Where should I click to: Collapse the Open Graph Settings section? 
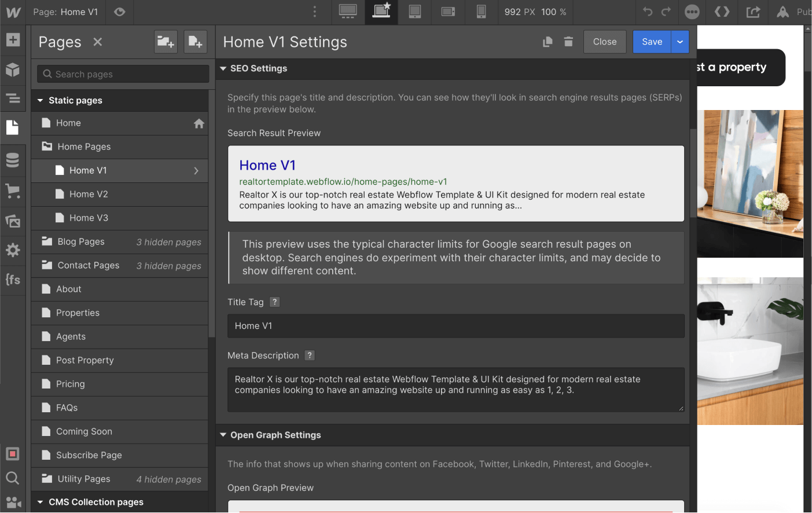(223, 435)
